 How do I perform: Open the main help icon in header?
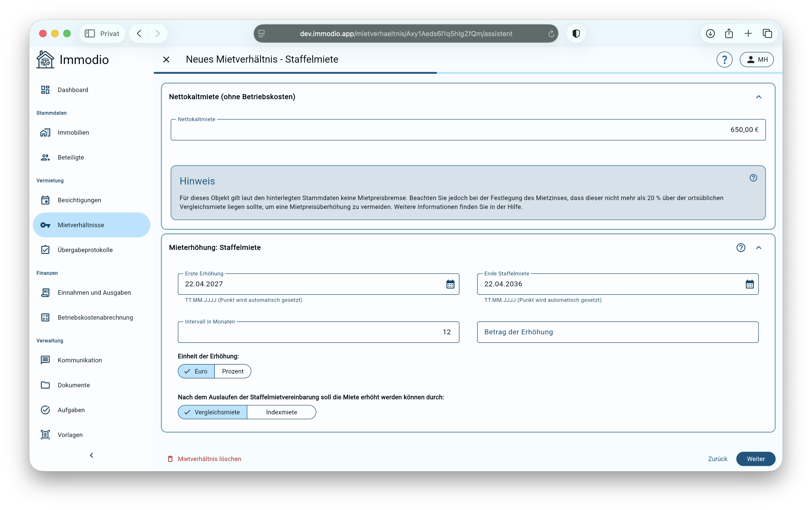[724, 60]
